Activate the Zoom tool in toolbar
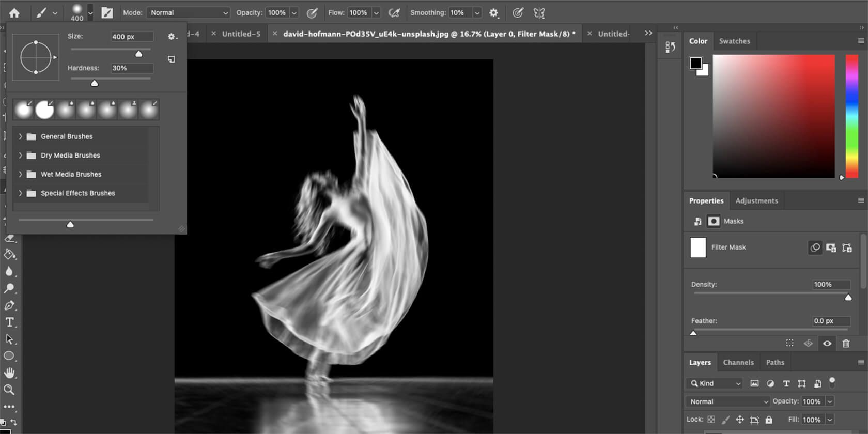 tap(9, 390)
